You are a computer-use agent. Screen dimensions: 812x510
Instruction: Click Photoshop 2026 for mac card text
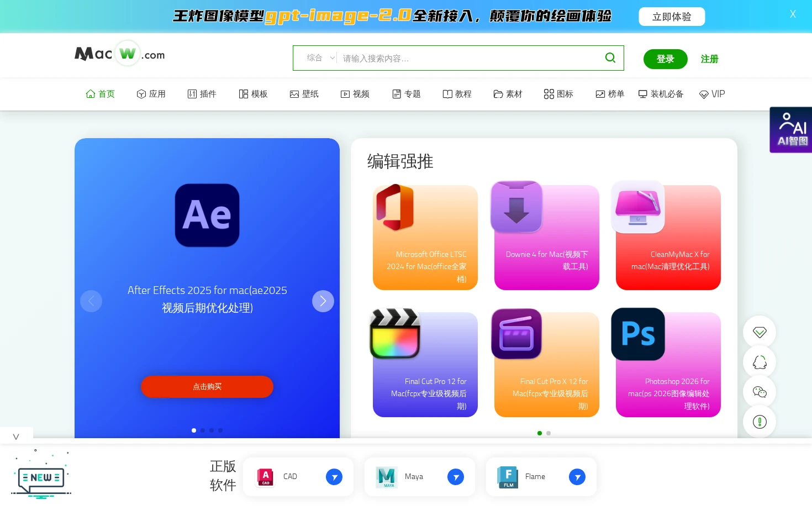pos(669,394)
